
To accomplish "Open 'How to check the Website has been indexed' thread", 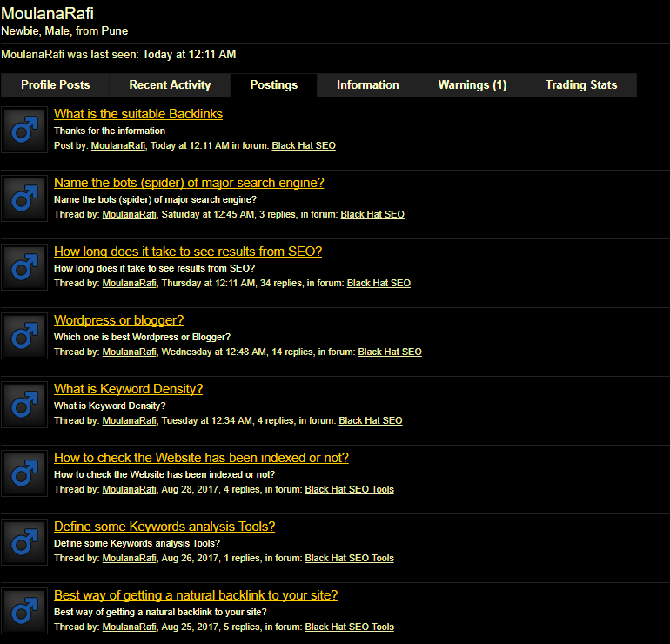I will pyautogui.click(x=201, y=458).
